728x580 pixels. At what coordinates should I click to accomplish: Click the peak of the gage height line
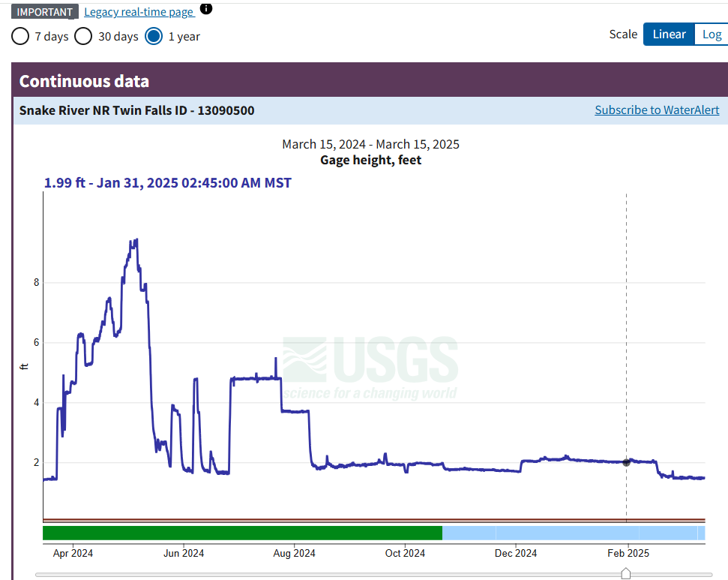135,240
